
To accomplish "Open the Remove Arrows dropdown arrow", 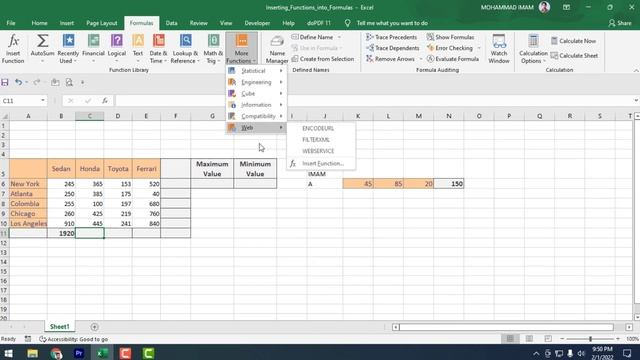I will tap(421, 59).
